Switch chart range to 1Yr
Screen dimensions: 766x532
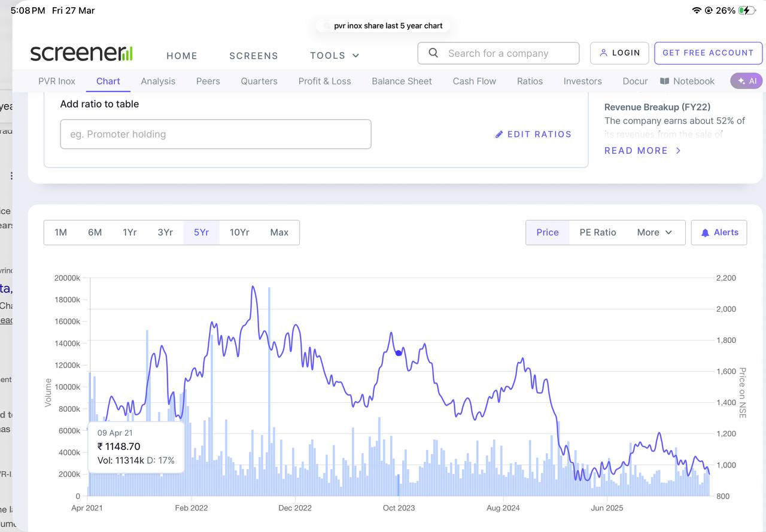[x=130, y=233]
